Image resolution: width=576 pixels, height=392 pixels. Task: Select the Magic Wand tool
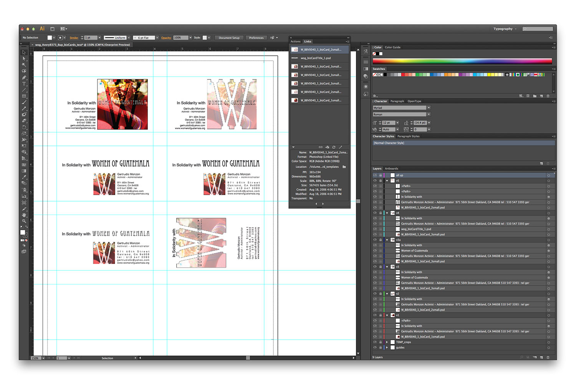click(24, 65)
